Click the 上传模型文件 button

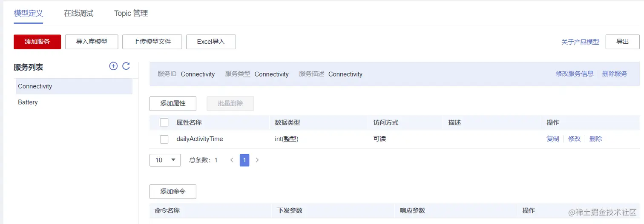point(152,42)
